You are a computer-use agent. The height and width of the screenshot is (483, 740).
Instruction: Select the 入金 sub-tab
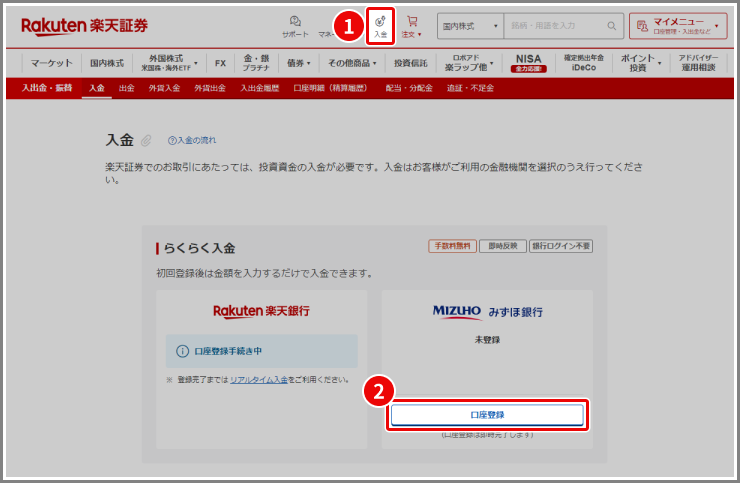click(x=97, y=88)
